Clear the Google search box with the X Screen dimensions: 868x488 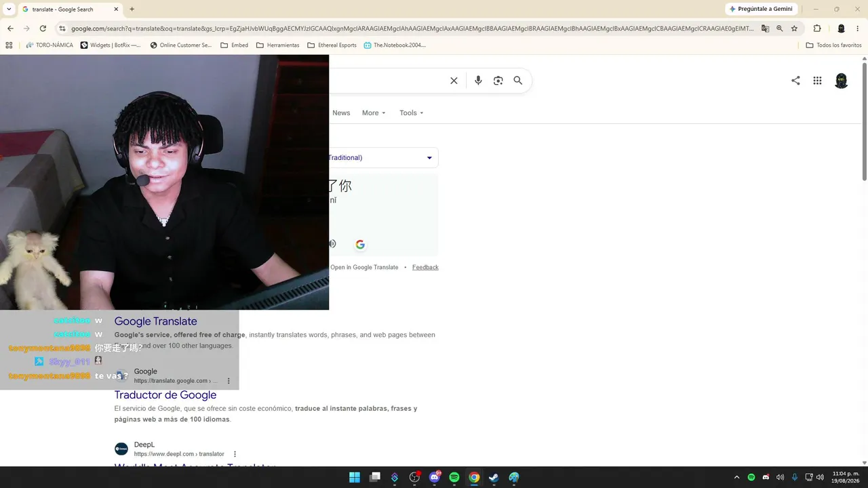coord(454,81)
